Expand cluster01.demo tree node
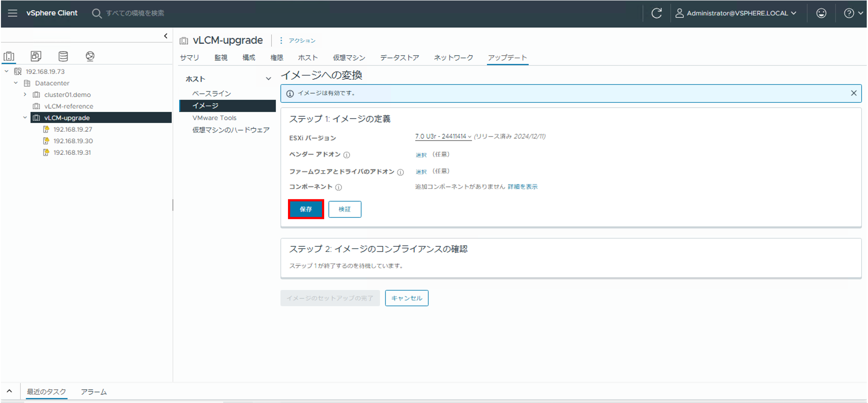The height and width of the screenshot is (403, 868). tap(25, 95)
